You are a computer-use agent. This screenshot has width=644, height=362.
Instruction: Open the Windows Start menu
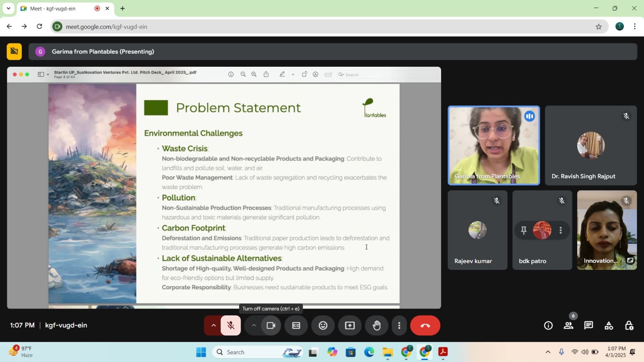click(x=201, y=352)
